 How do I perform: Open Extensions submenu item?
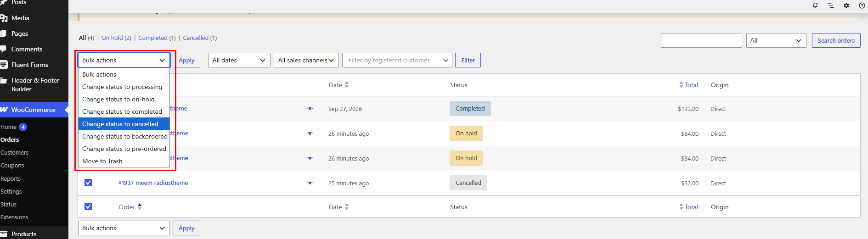[x=14, y=217]
